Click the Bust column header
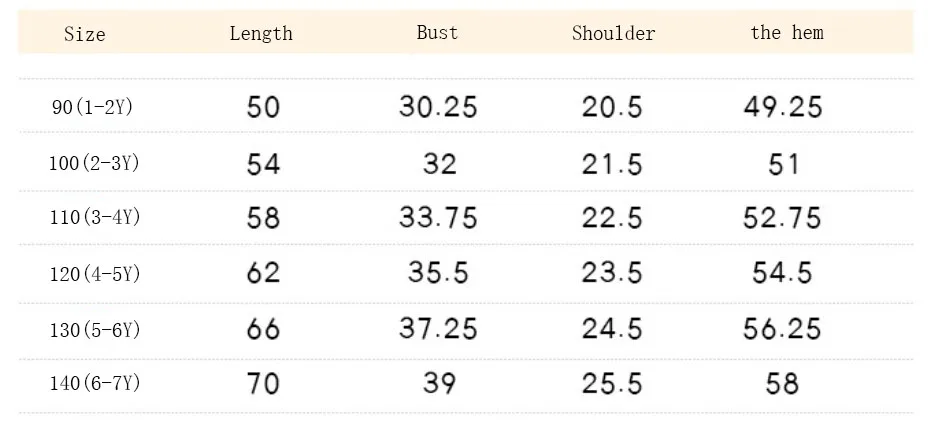 click(x=437, y=32)
